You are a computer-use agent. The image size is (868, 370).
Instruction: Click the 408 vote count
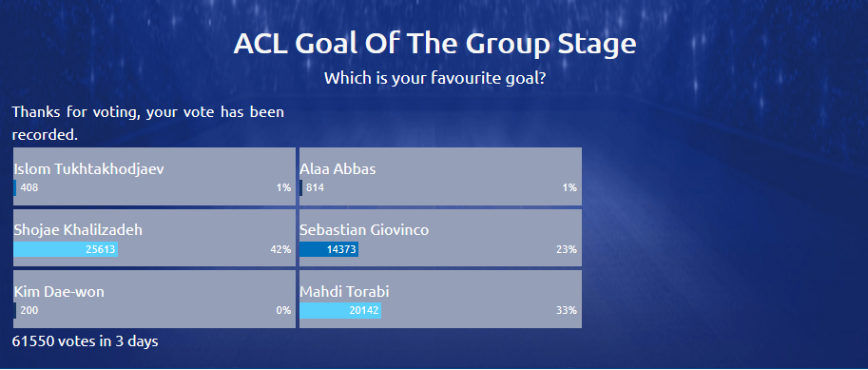29,187
